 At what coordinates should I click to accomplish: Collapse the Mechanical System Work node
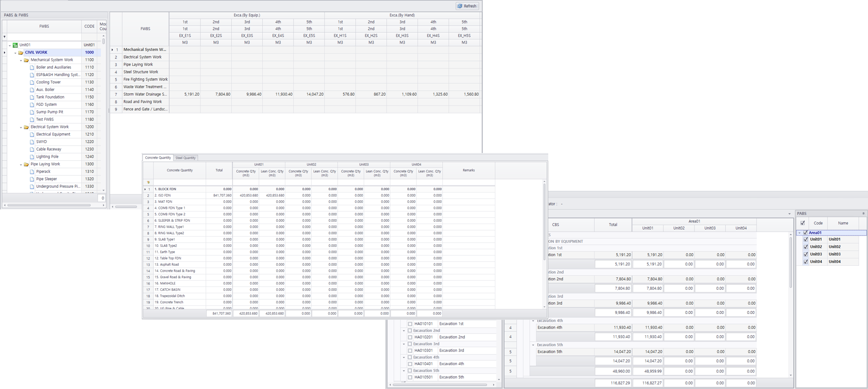tap(21, 60)
